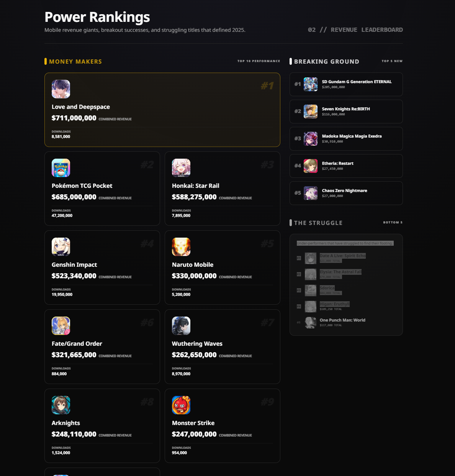Open the Love and Deepspace title
The height and width of the screenshot is (476, 455).
click(x=81, y=107)
